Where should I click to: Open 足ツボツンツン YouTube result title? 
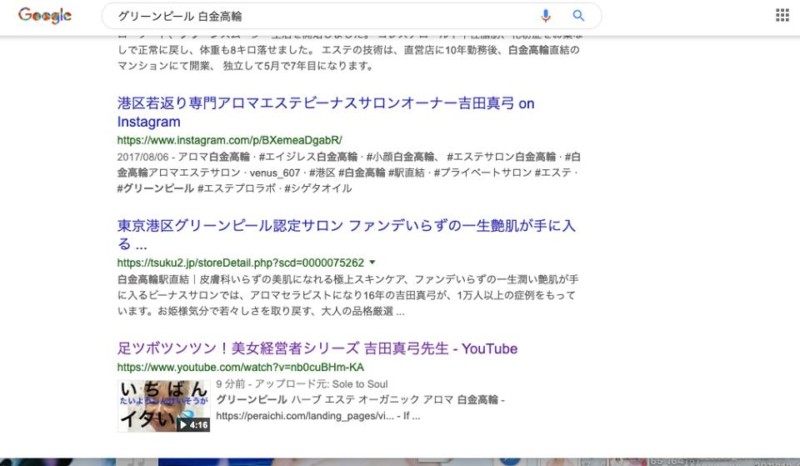317,349
